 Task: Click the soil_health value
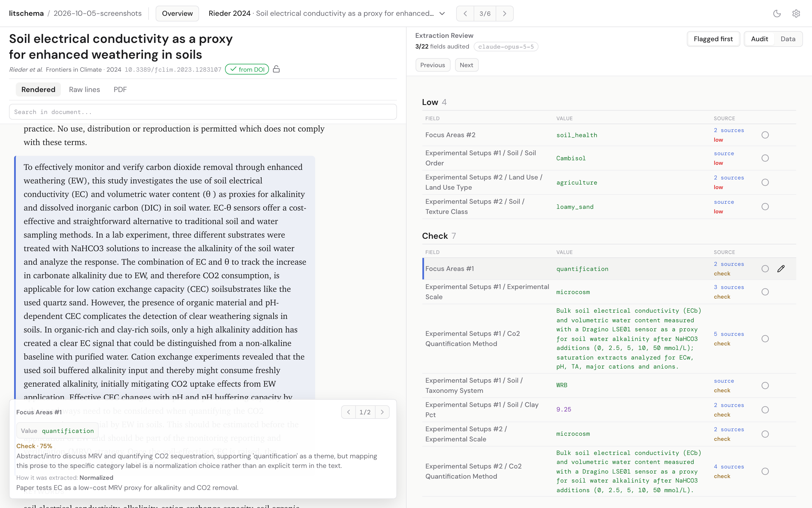[577, 135]
